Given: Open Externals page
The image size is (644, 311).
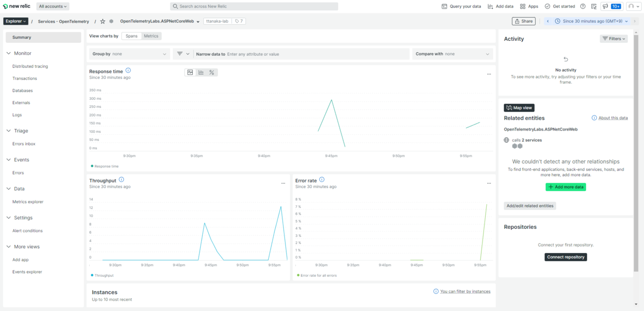Looking at the screenshot, I should (21, 103).
